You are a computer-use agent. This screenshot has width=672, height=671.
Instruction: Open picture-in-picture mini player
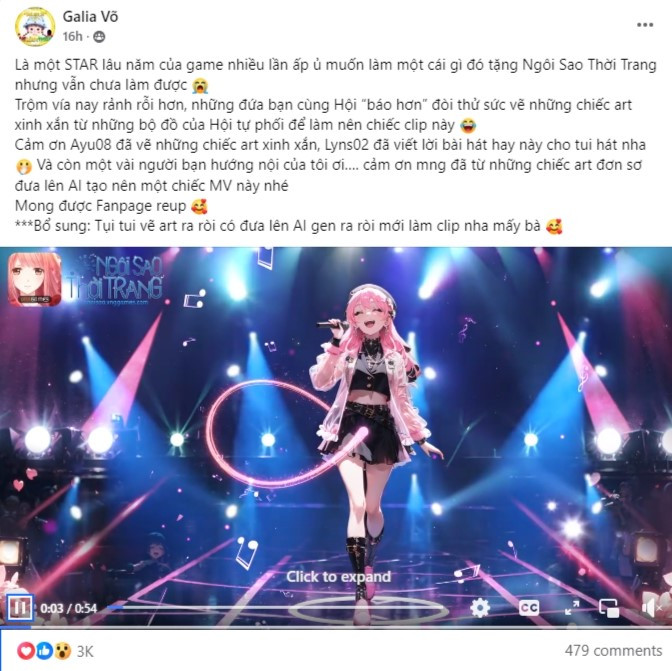click(609, 608)
